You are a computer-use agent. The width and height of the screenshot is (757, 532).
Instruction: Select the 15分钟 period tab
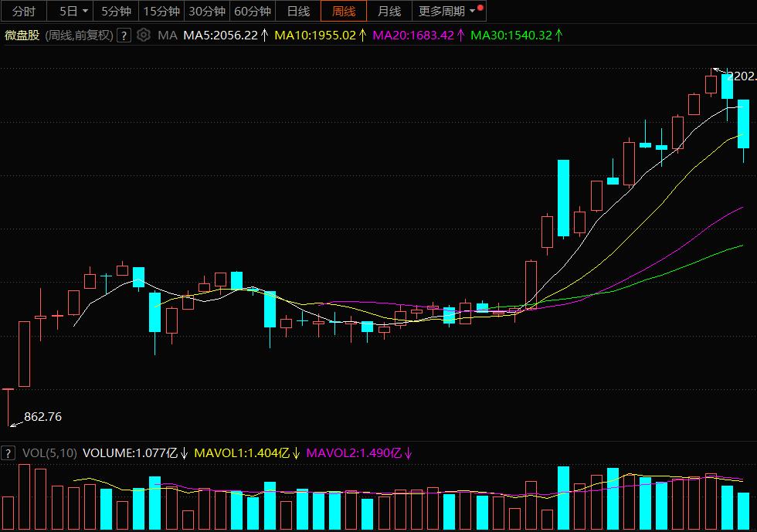pyautogui.click(x=161, y=11)
